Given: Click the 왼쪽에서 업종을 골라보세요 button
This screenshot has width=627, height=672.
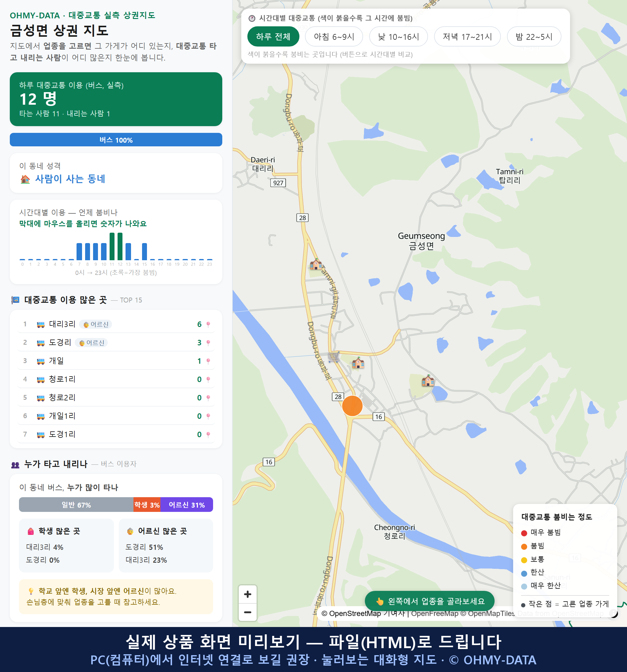Looking at the screenshot, I should pos(430,601).
